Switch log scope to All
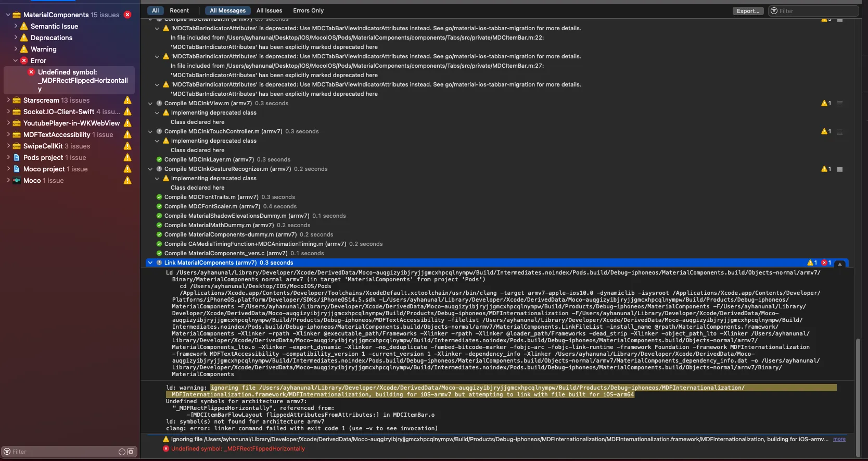This screenshot has height=461, width=868. [x=155, y=10]
